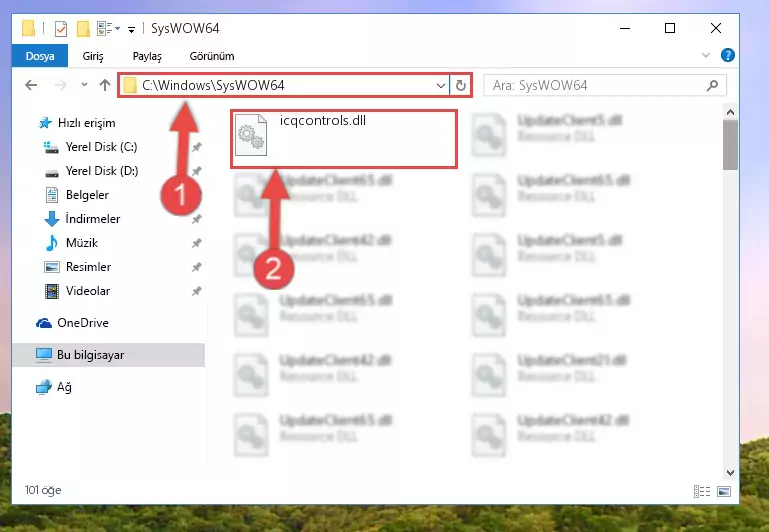
Task: Switch to the Görünüm ribbon tab
Action: [212, 56]
